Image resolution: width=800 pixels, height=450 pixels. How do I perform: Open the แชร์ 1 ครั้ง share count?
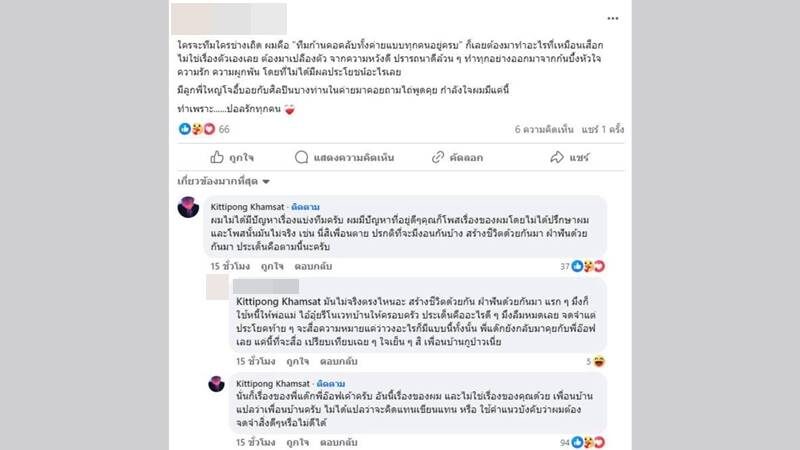pyautogui.click(x=603, y=129)
